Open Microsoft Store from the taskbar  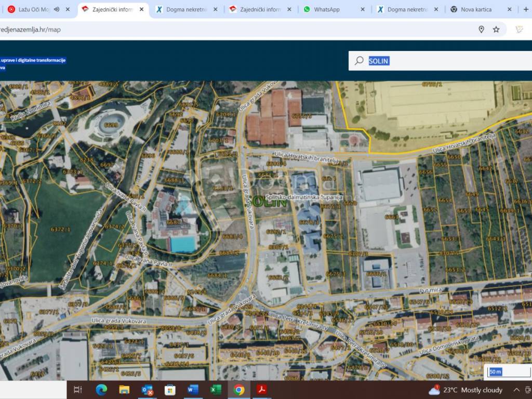170,390
